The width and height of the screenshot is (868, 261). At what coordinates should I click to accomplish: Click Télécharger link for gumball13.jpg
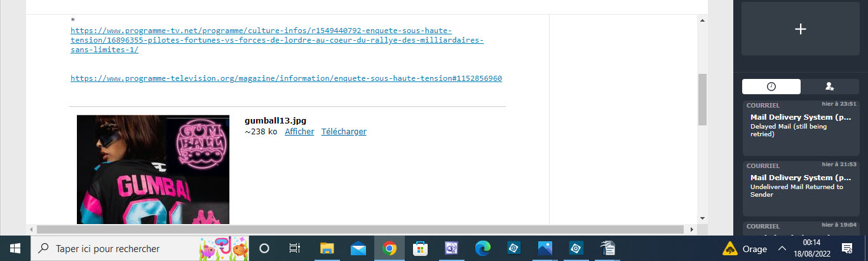pos(344,132)
